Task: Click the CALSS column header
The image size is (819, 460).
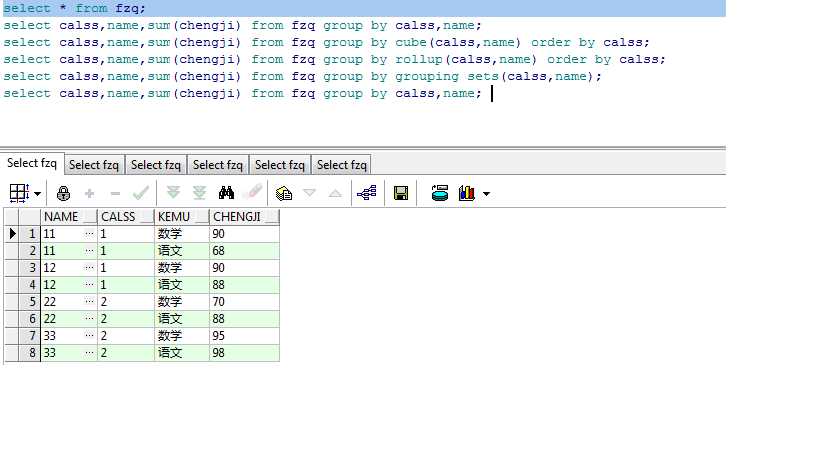Action: coord(126,217)
